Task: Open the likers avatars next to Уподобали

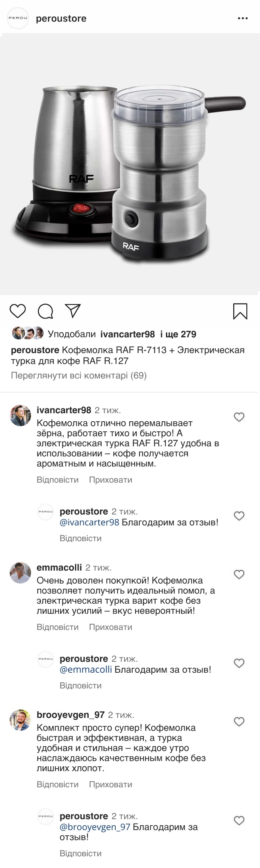Action: point(28,333)
